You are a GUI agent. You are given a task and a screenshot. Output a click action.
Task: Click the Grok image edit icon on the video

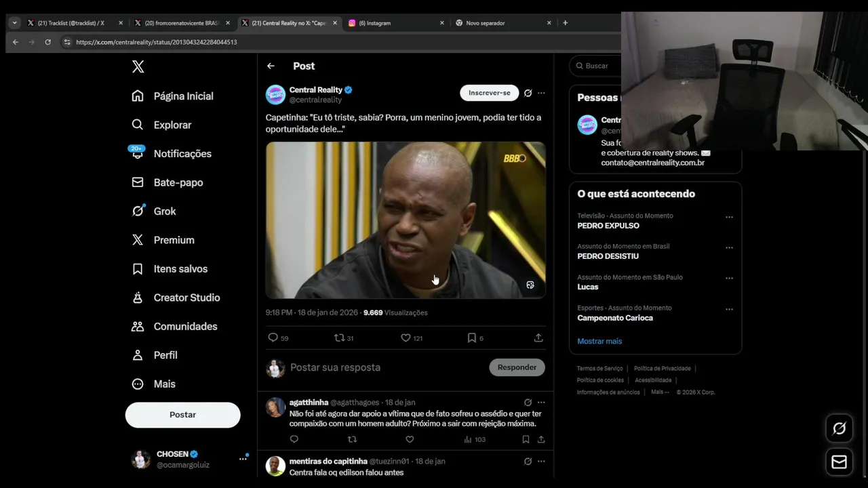point(530,285)
